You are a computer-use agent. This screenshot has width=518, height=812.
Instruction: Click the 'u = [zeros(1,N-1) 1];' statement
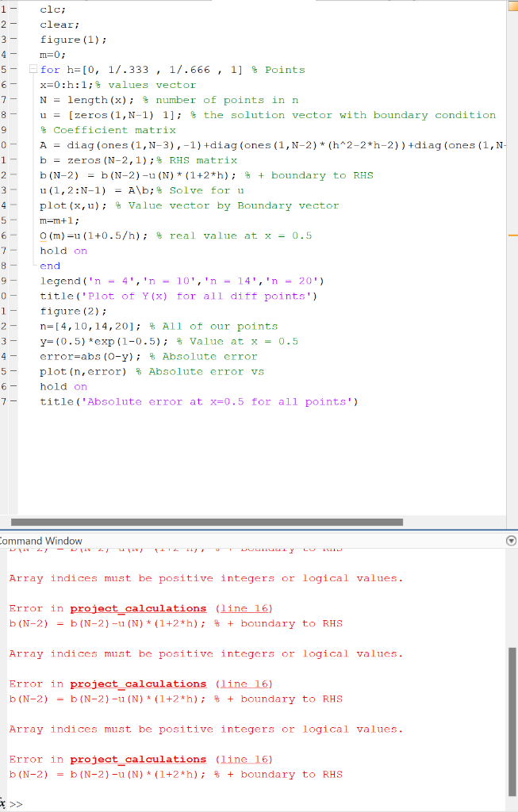[110, 115]
